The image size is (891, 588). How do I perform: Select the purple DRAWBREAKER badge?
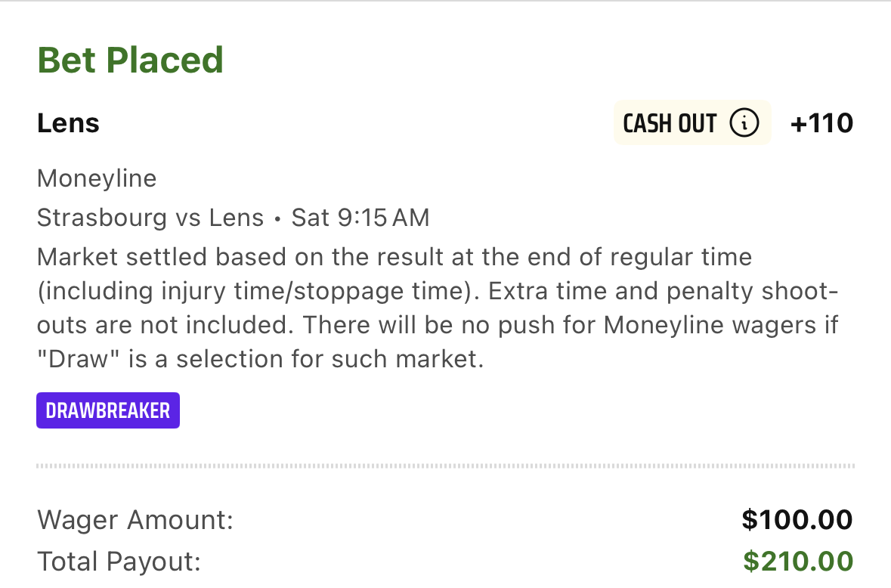coord(108,410)
